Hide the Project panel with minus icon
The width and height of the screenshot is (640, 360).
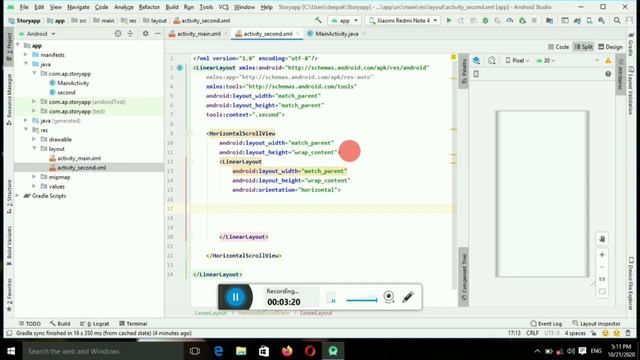[158, 34]
